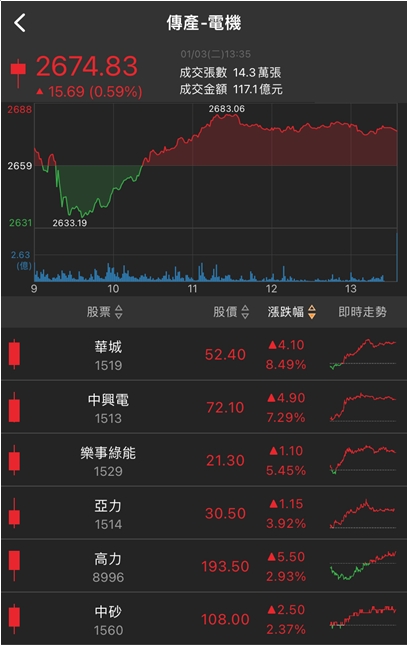Click the 2688 upper axis label
Screen dimensions: 407x645
pyautogui.click(x=19, y=109)
